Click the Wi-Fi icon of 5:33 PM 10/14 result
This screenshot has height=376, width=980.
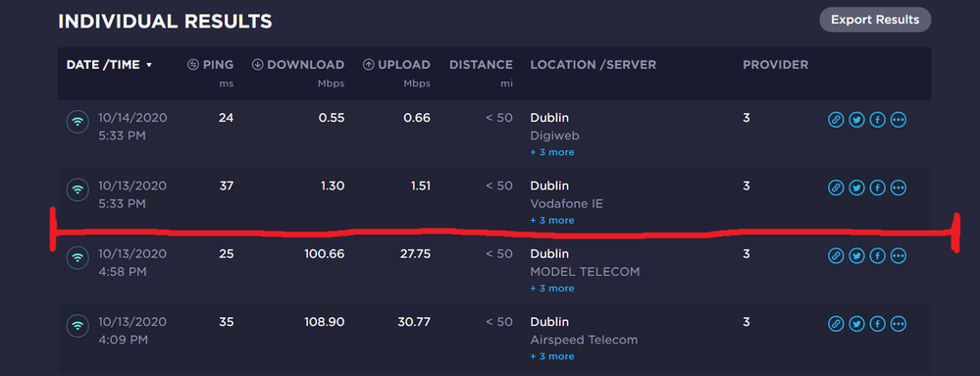(77, 122)
